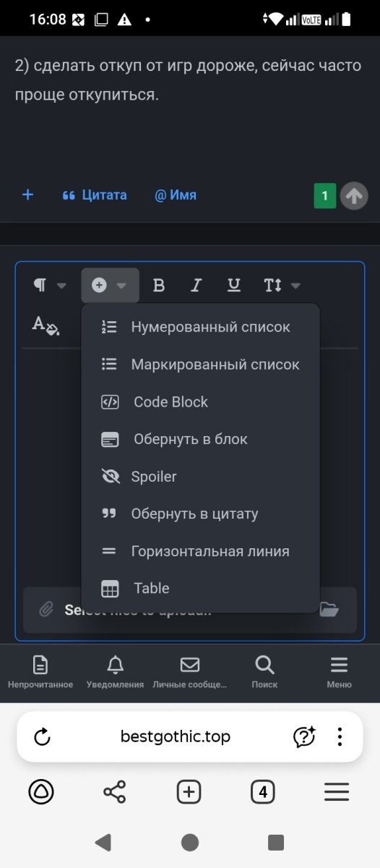Click the @ Имя mention link
The height and width of the screenshot is (868, 380).
[x=176, y=195]
